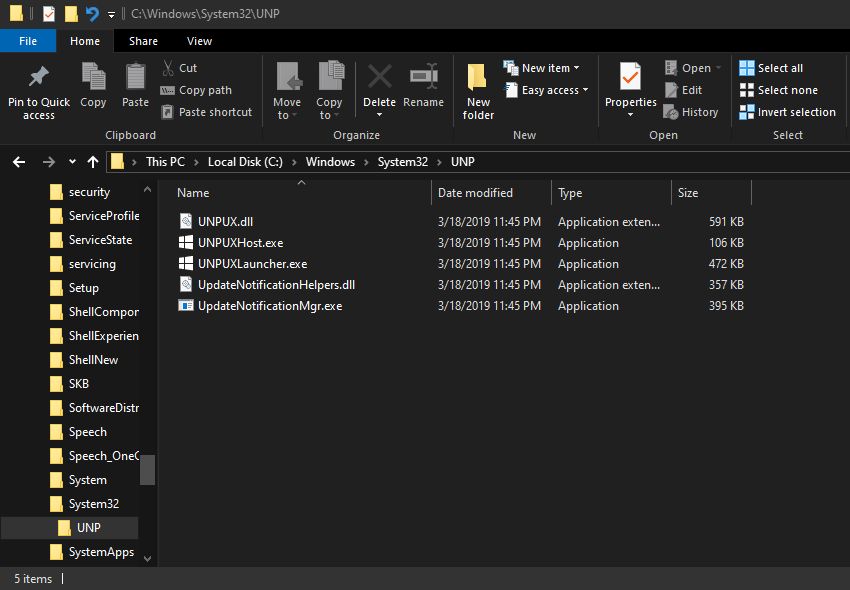Click the UpdateNotificationMgr.exe file icon
Screen dimensions: 850x590
pos(186,305)
